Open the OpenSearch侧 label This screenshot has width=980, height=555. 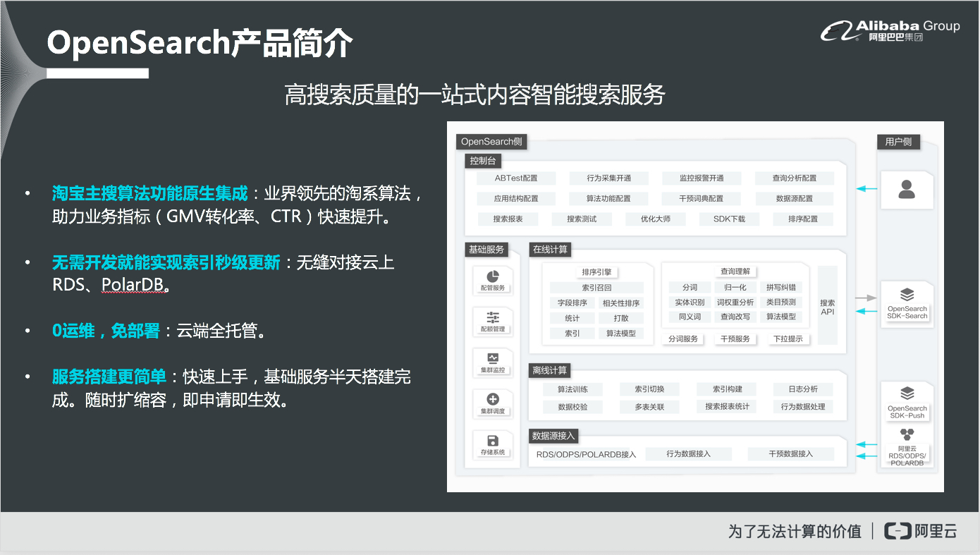491,142
